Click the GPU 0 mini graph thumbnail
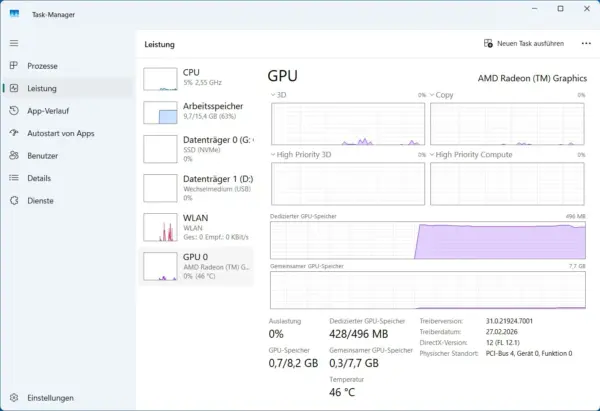Image resolution: width=600 pixels, height=411 pixels. coord(160,266)
